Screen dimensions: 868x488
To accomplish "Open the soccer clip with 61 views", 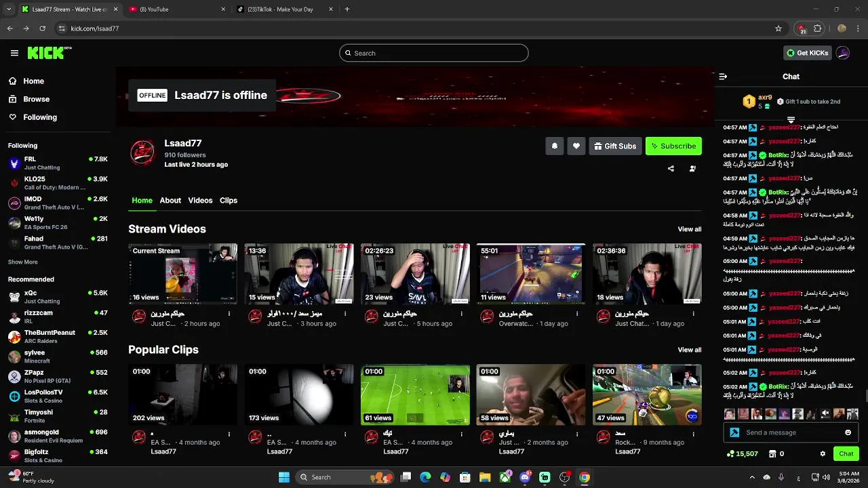I will click(x=415, y=394).
